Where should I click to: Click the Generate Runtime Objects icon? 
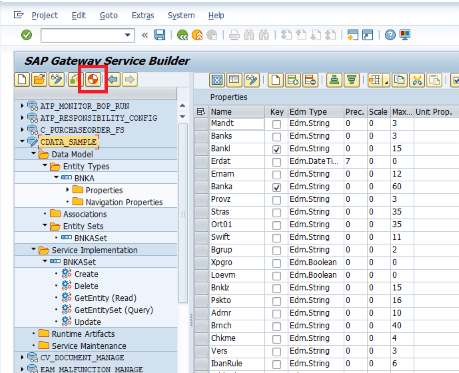pos(93,79)
